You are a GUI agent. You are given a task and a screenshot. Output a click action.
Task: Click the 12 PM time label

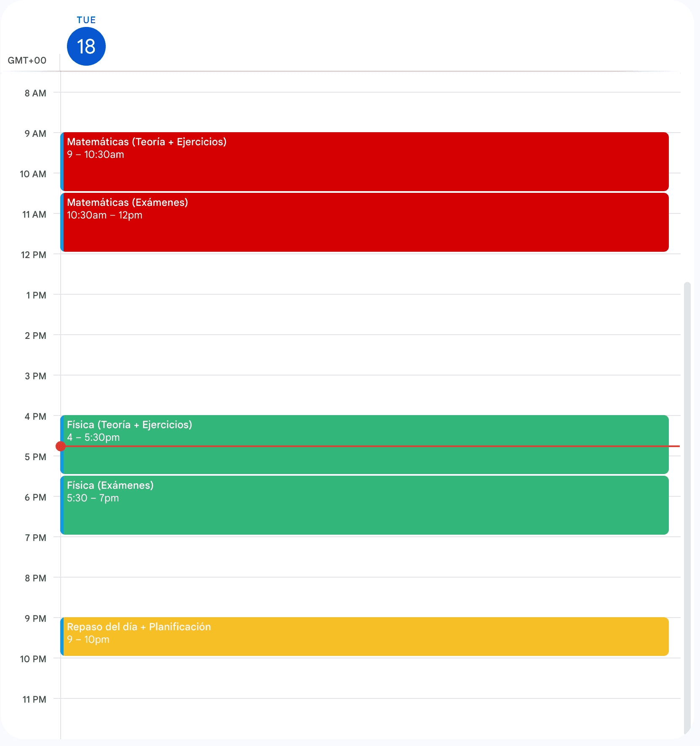coord(34,255)
